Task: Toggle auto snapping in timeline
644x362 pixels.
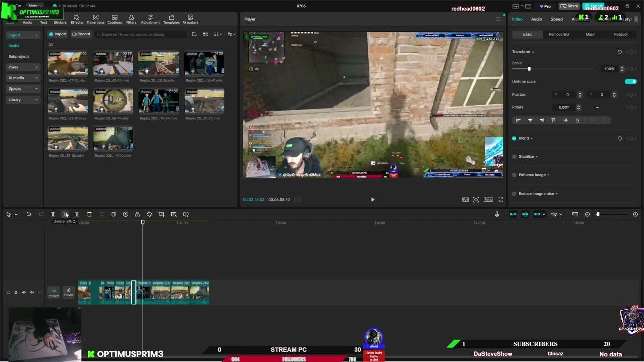Action: click(525, 214)
